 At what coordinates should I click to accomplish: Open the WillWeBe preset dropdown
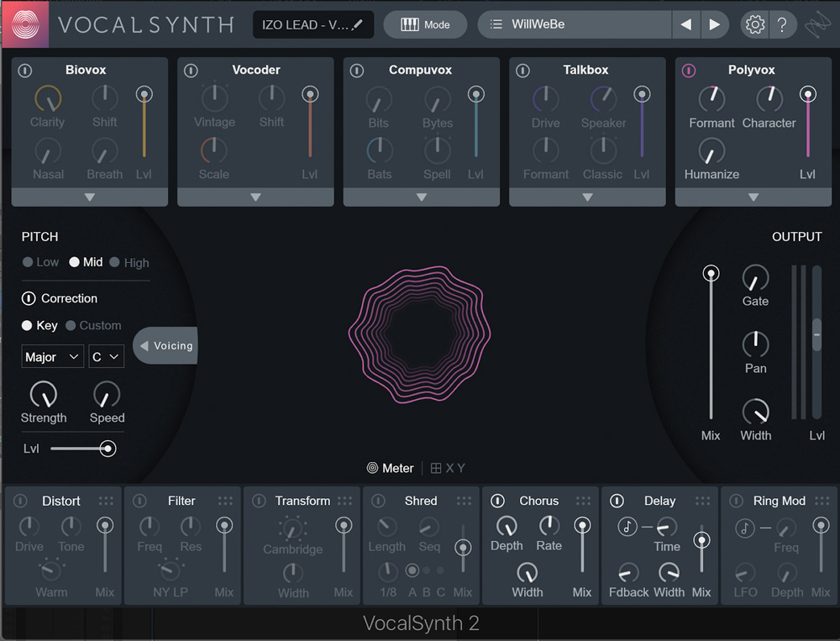pos(574,24)
